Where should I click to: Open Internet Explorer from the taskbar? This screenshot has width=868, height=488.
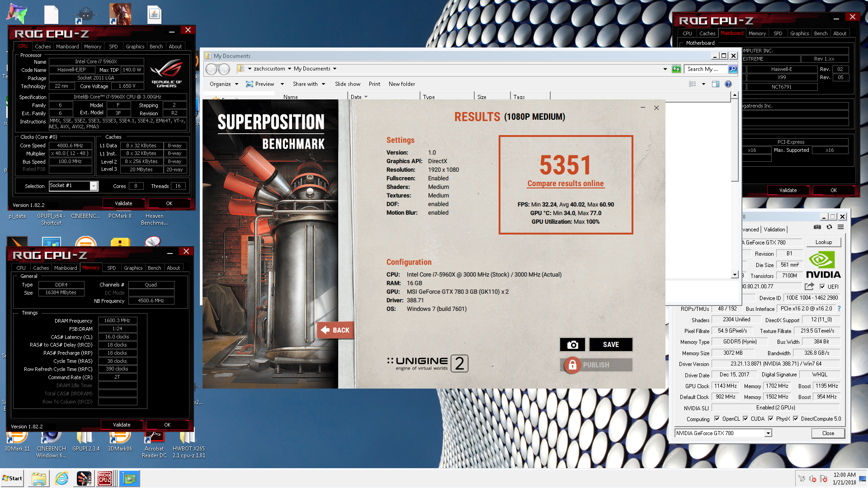[x=61, y=479]
